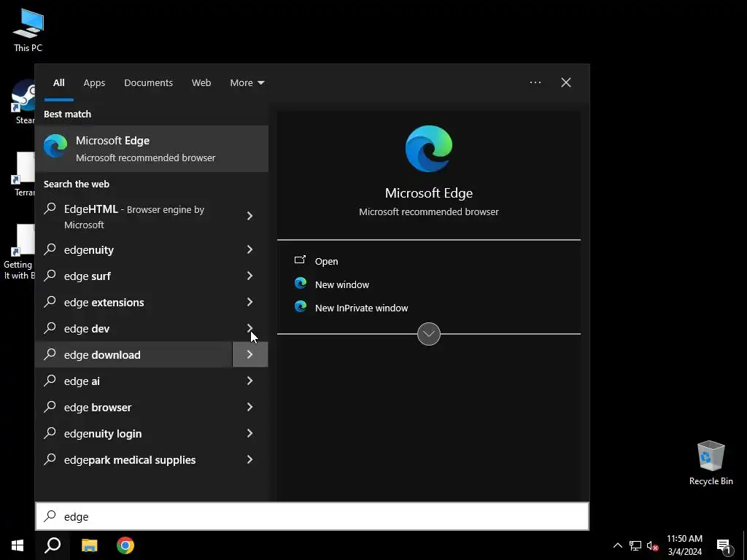This screenshot has width=747, height=560.
Task: Expand the edge extensions suggestion arrow
Action: (x=249, y=302)
